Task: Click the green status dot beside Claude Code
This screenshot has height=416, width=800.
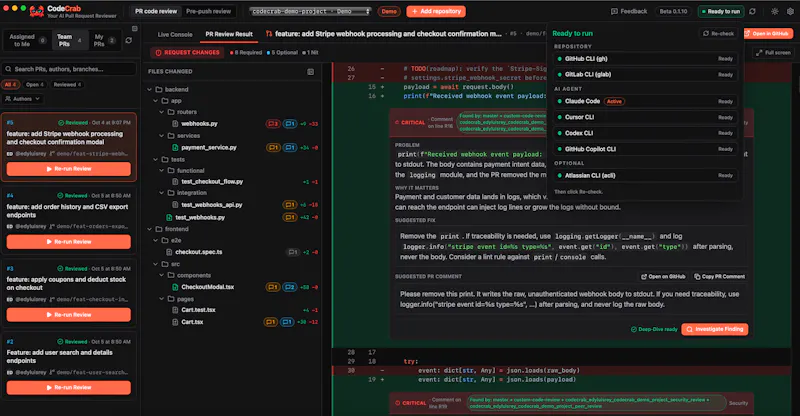Action: (560, 101)
